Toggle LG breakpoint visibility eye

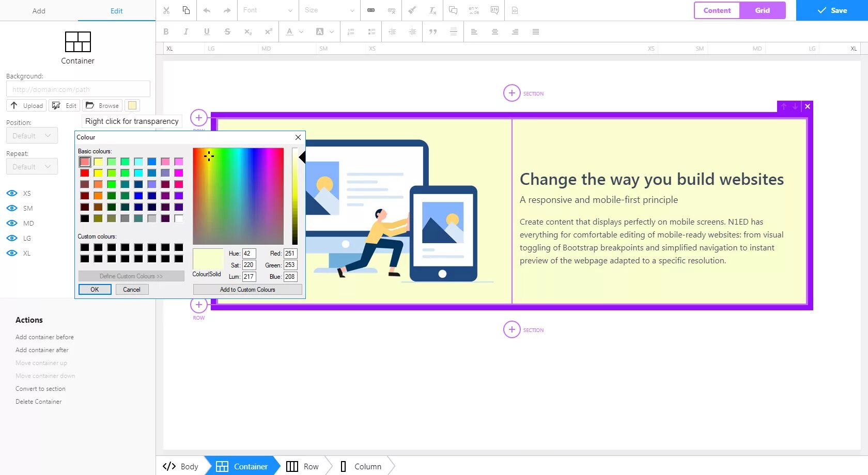click(x=12, y=238)
